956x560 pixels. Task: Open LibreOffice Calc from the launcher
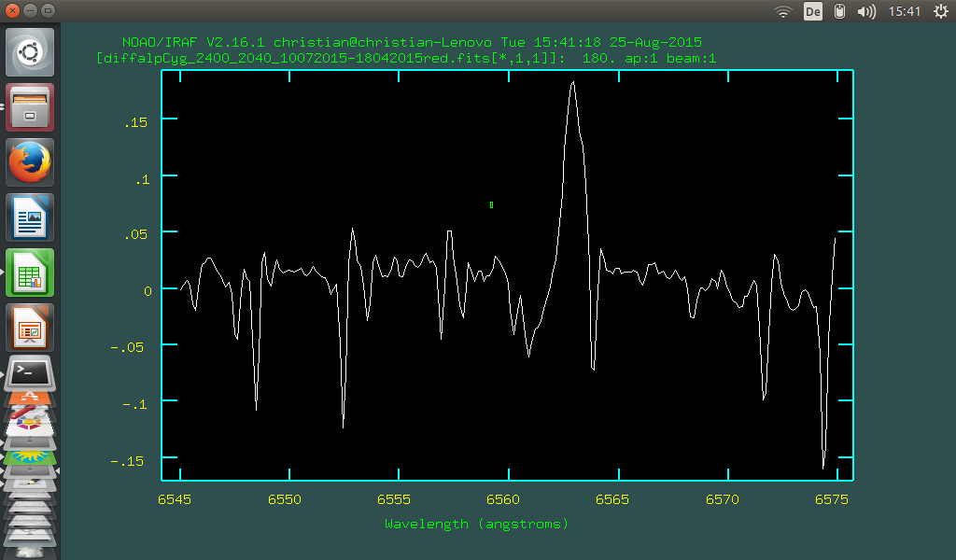pyautogui.click(x=29, y=273)
